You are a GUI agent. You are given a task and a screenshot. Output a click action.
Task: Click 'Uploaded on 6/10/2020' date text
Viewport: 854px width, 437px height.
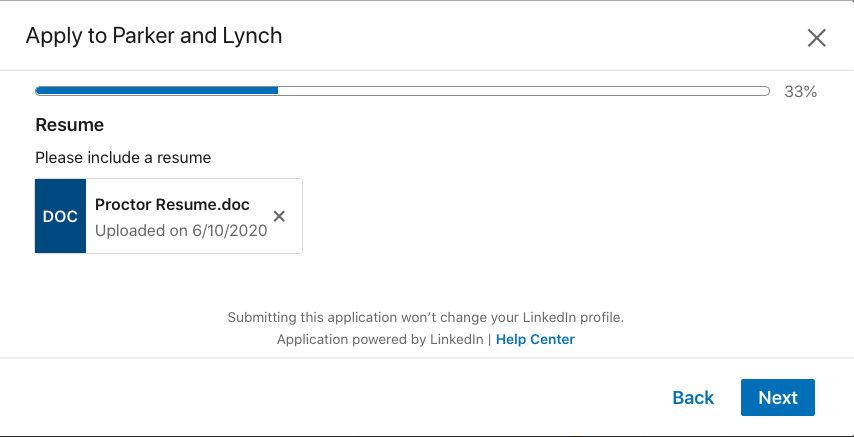[181, 230]
